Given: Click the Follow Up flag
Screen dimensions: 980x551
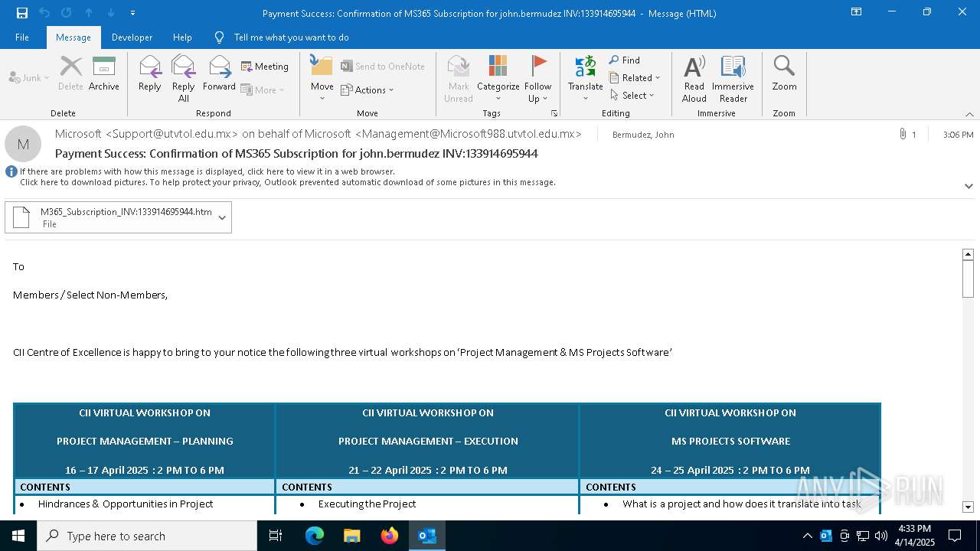Looking at the screenshot, I should 538,79.
